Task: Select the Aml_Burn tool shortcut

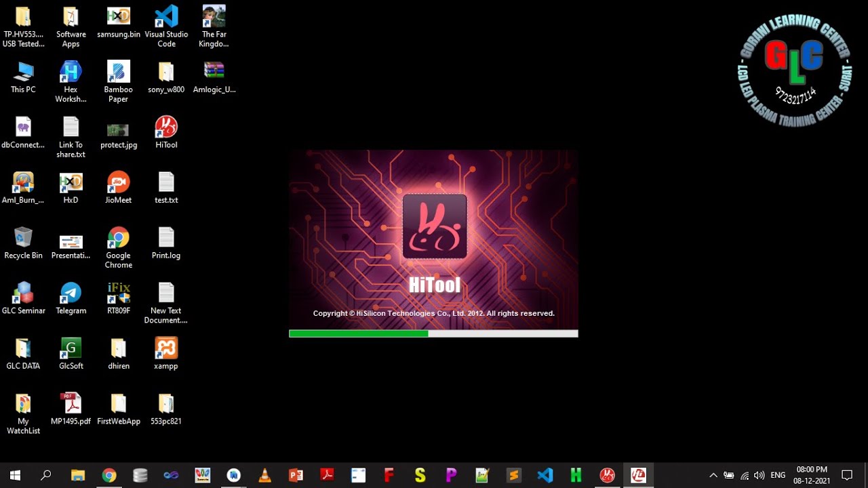Action: point(23,188)
